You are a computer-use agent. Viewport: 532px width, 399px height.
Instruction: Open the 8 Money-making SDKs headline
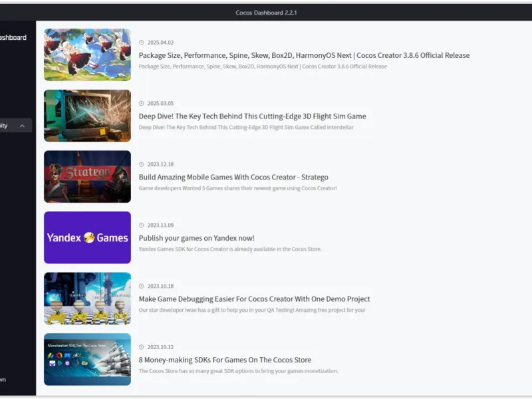(x=225, y=360)
